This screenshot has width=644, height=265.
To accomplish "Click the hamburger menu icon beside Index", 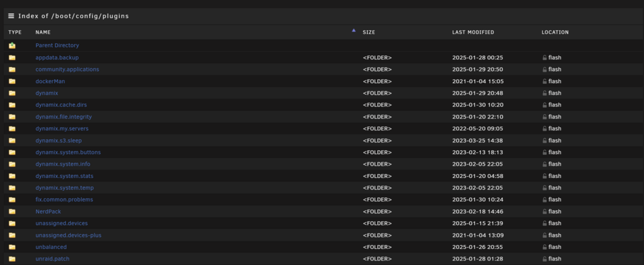I will (x=11, y=16).
